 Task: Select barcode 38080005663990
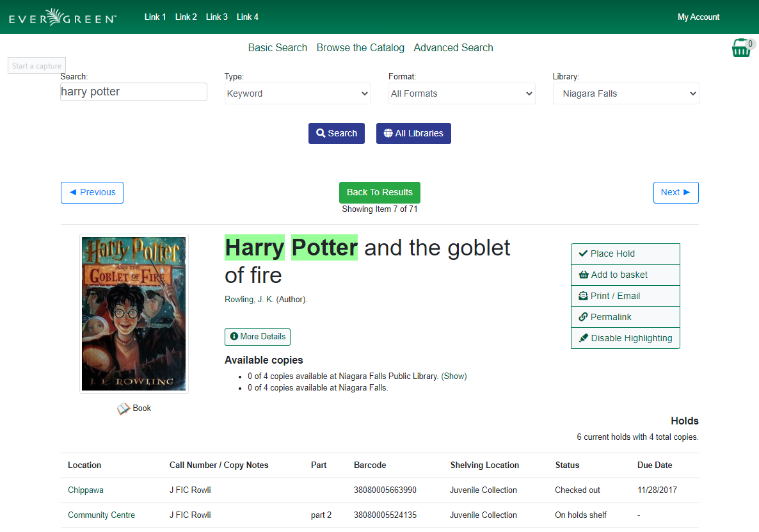click(x=385, y=490)
